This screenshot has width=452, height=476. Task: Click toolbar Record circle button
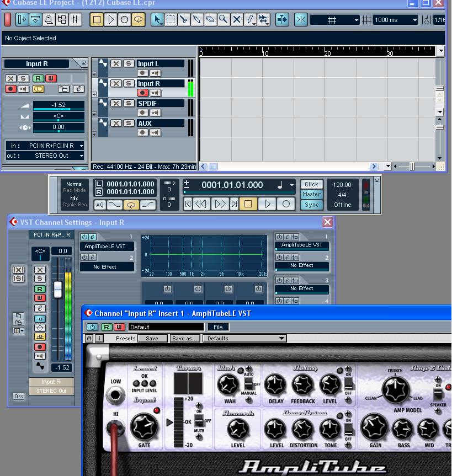tap(124, 20)
